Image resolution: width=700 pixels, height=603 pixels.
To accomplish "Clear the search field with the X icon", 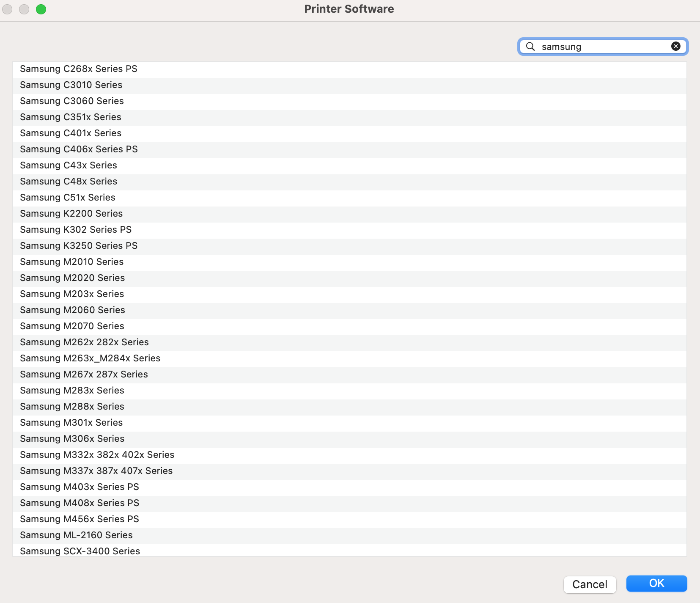I will [x=676, y=47].
